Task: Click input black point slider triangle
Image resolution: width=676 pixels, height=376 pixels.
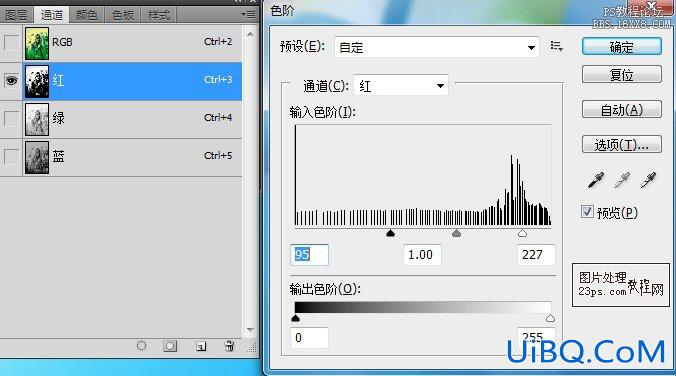Action: [x=391, y=233]
